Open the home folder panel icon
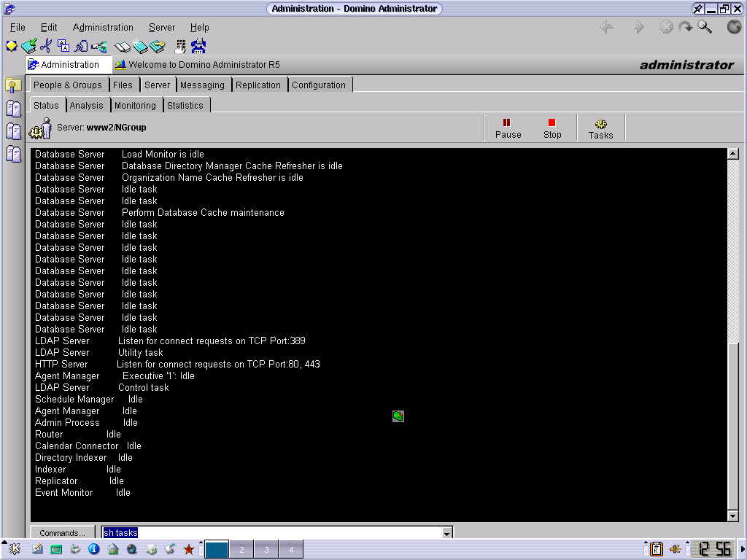This screenshot has width=747, height=560. pos(113,550)
